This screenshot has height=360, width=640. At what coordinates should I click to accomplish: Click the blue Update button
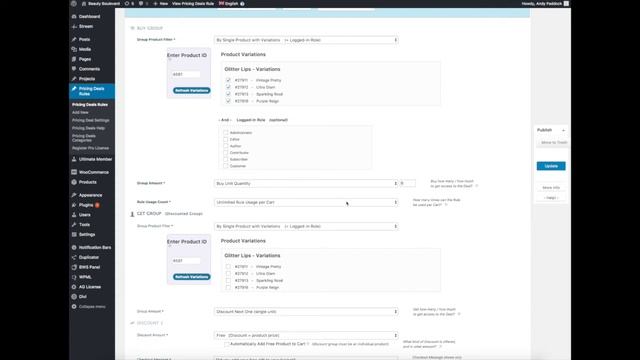click(x=551, y=166)
